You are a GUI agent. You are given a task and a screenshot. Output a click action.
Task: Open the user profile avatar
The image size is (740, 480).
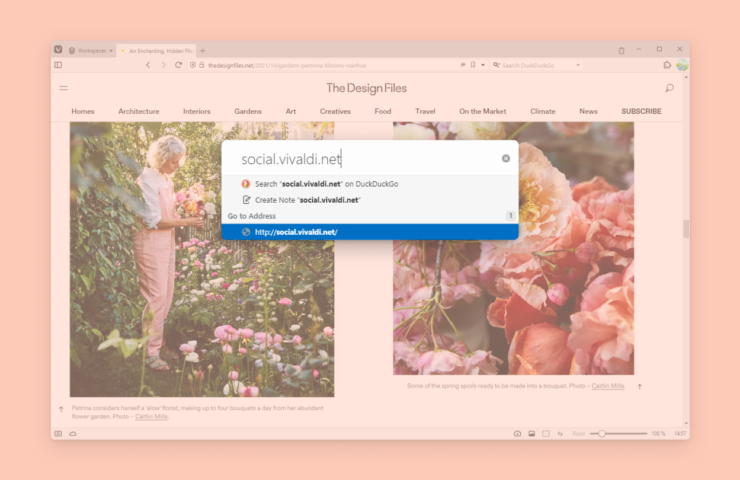coord(682,65)
